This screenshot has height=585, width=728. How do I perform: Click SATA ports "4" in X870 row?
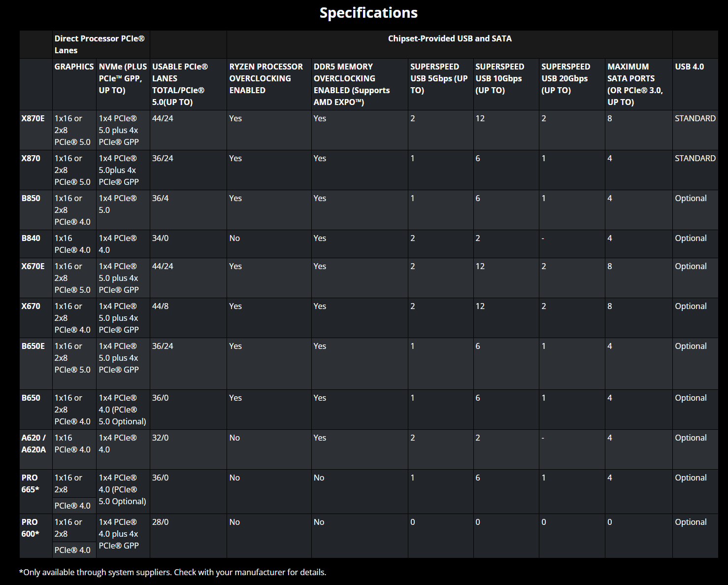610,158
